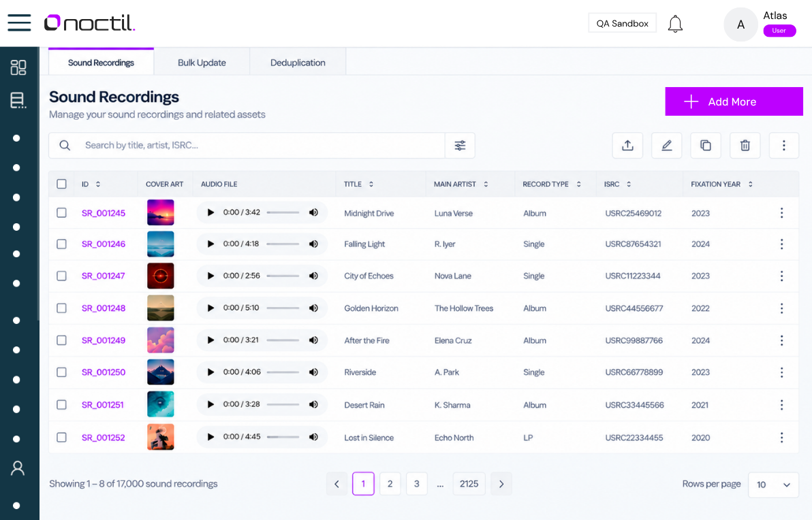Screen dimensions: 812x520
Task: Go to the previous page arrow
Action: pyautogui.click(x=337, y=484)
